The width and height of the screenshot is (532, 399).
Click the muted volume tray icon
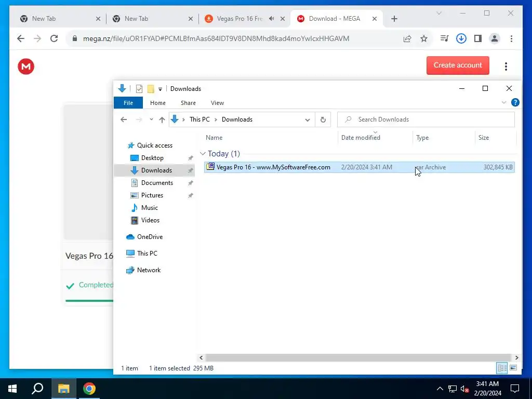tap(464, 389)
